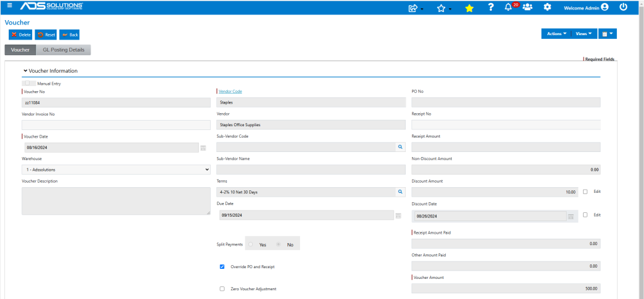Click the power logout icon
The height and width of the screenshot is (299, 644).
coord(623,7)
